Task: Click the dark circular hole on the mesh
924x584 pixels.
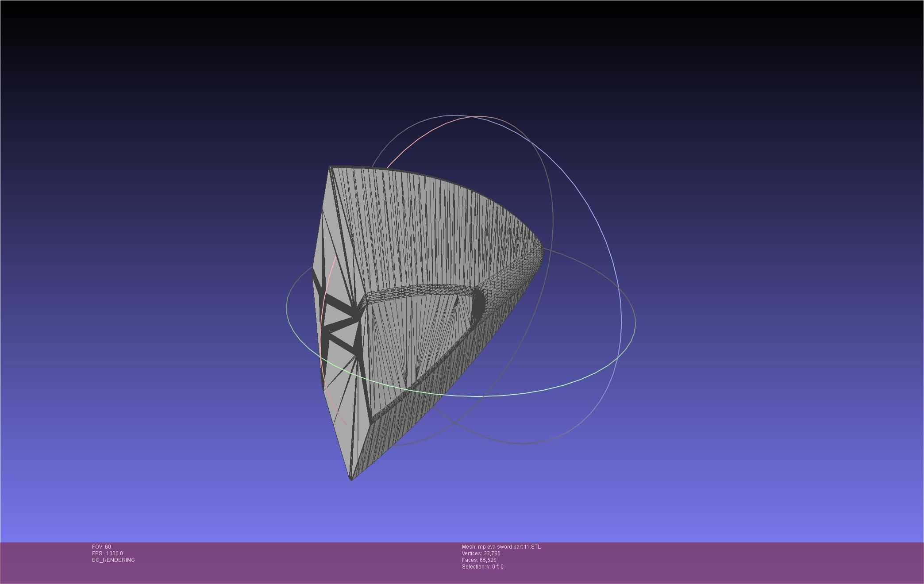Action: pos(478,304)
